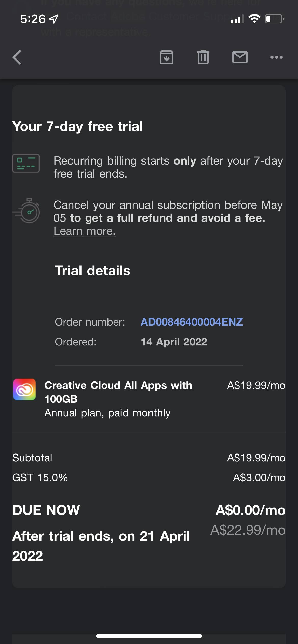Open the three-dot more options menu
Screen dimensions: 298x644
[x=276, y=57]
